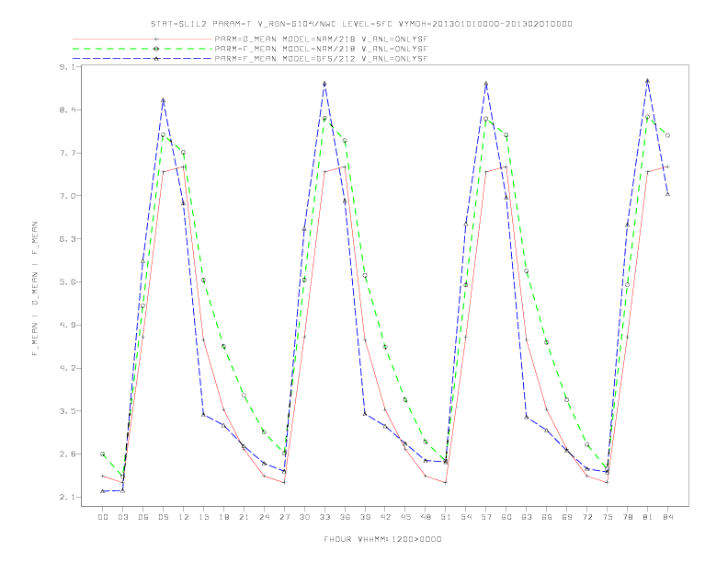Click x-axis forecast hour label 78
Screen dimensions: 728x563
click(x=628, y=517)
